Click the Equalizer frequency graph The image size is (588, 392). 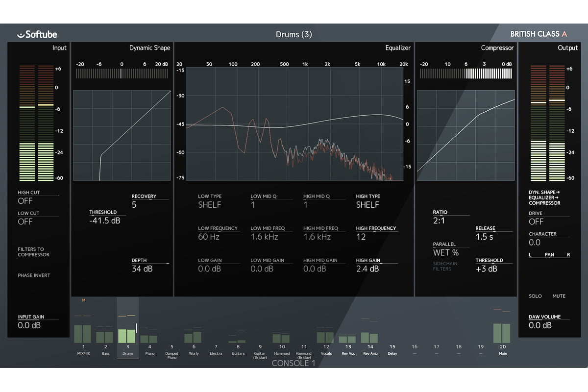point(295,124)
